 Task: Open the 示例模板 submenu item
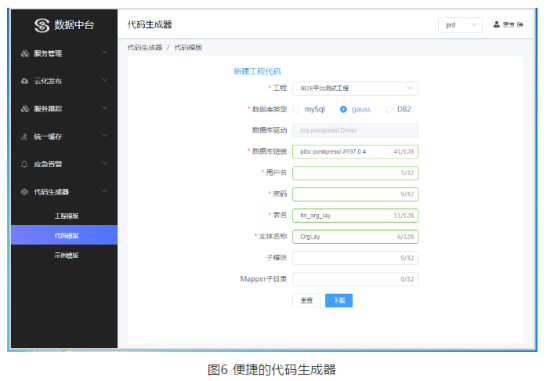coord(66,255)
